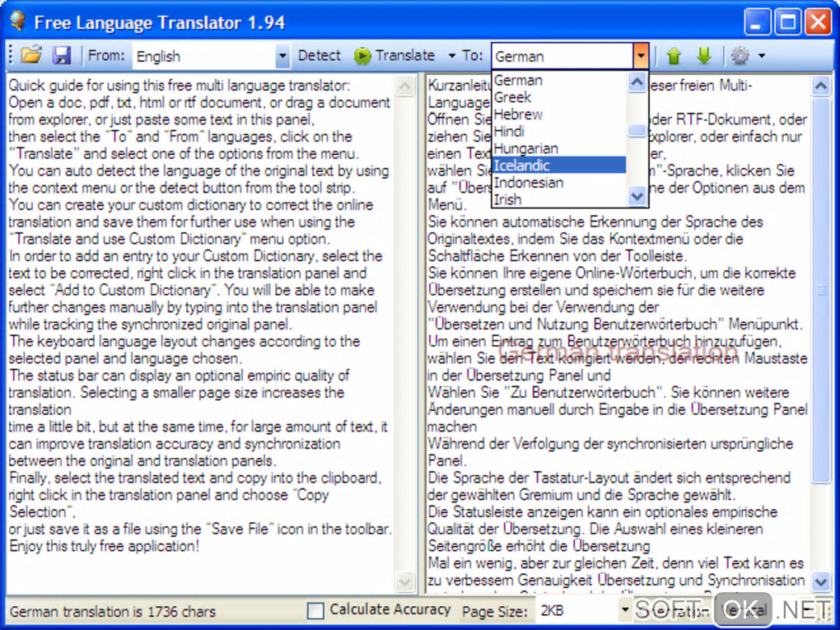
Task: Click the translation panel scrollbar thumb
Action: coord(821,291)
